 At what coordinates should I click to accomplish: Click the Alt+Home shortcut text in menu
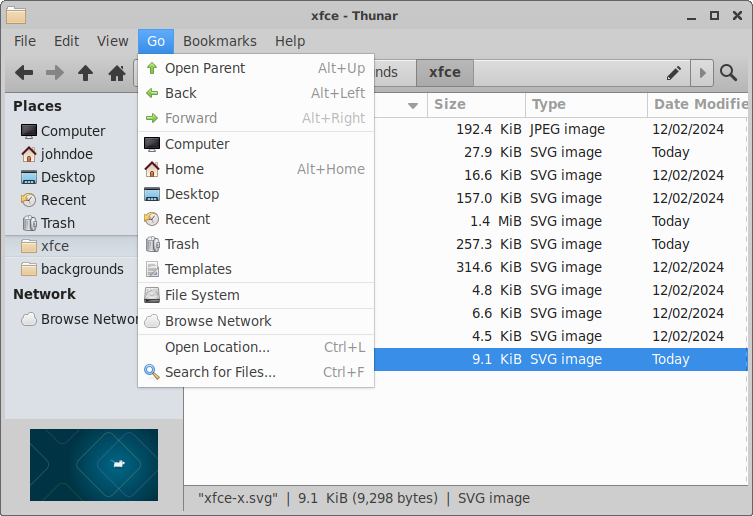[331, 169]
